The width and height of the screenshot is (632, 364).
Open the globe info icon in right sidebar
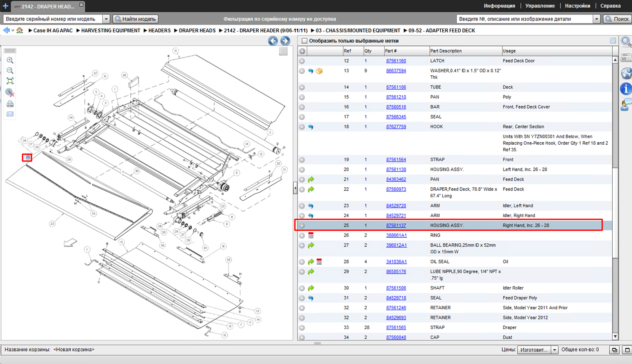(x=626, y=73)
